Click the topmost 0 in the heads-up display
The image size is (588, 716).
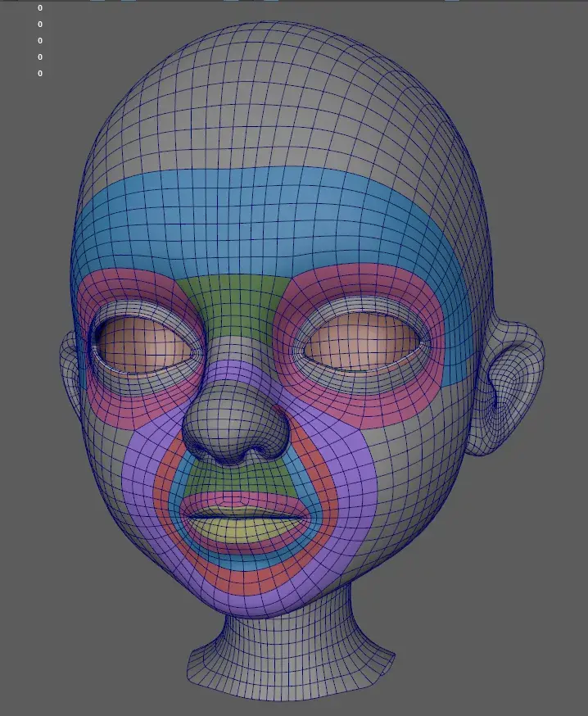coord(39,8)
